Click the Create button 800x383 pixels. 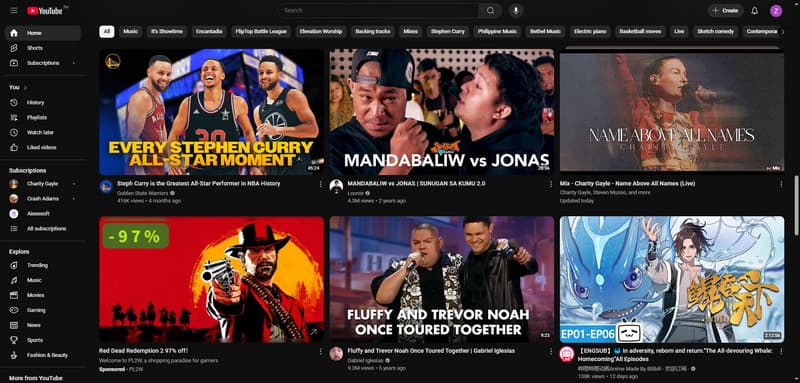725,11
